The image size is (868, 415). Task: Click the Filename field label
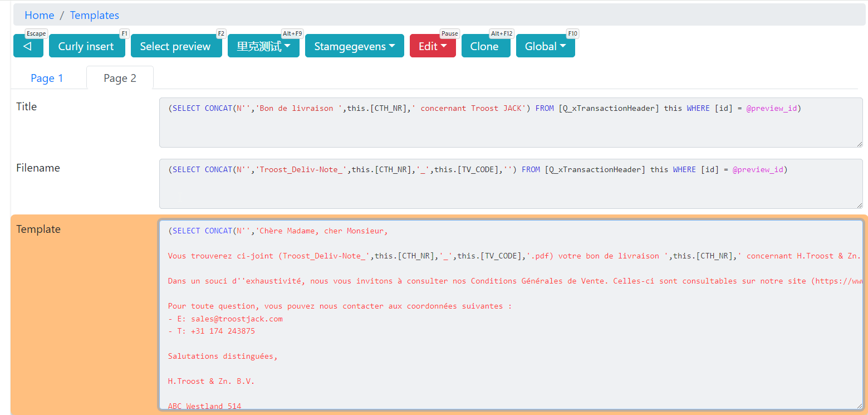pyautogui.click(x=38, y=168)
